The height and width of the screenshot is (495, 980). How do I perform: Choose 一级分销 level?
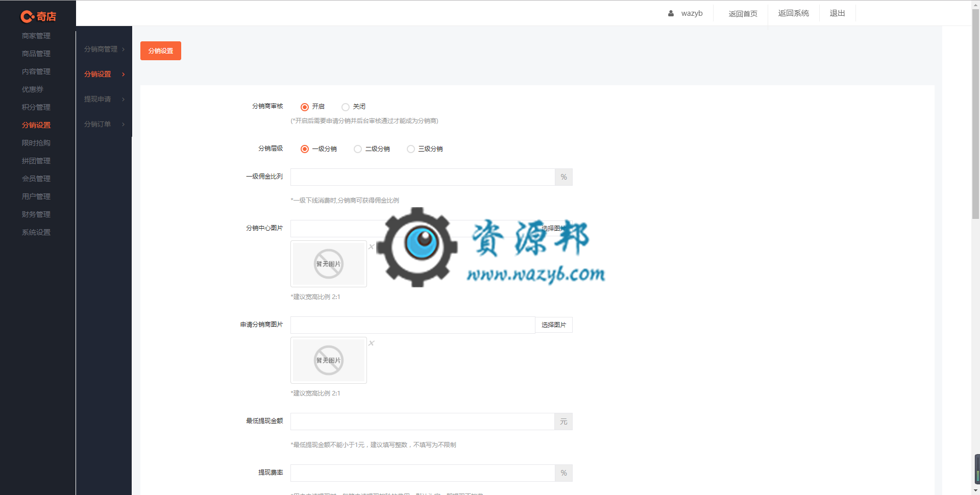[x=305, y=149]
